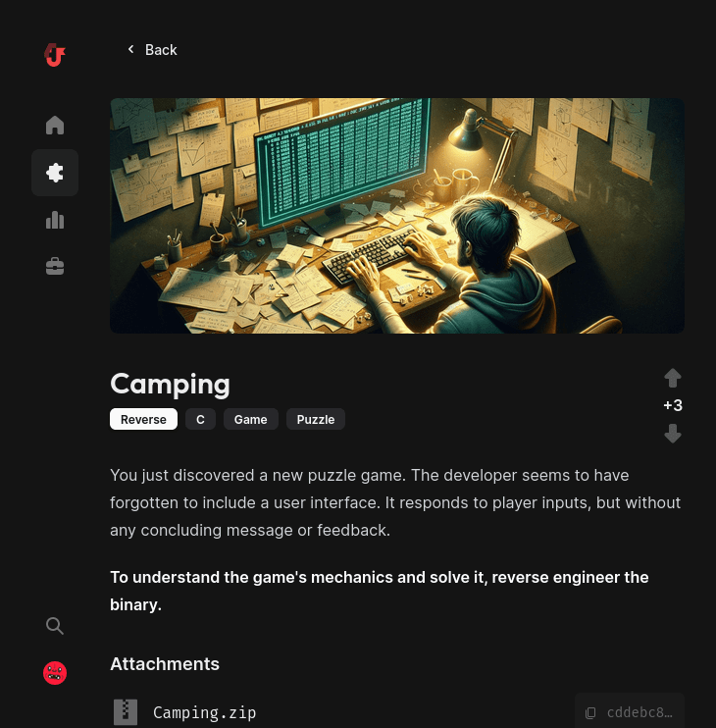Viewport: 716px width, 728px height.
Task: Open the red user avatar icon
Action: pos(55,673)
